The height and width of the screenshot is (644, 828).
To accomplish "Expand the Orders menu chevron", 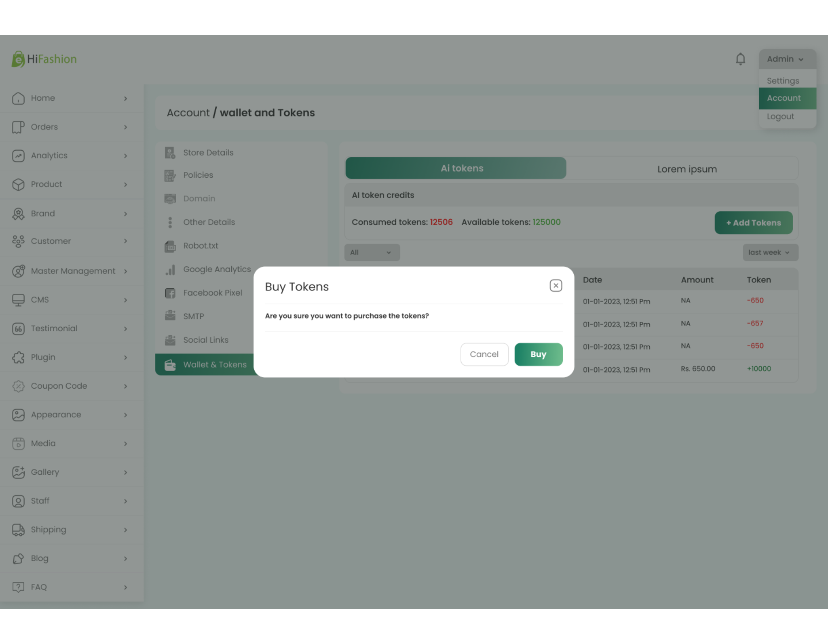I will [x=126, y=127].
